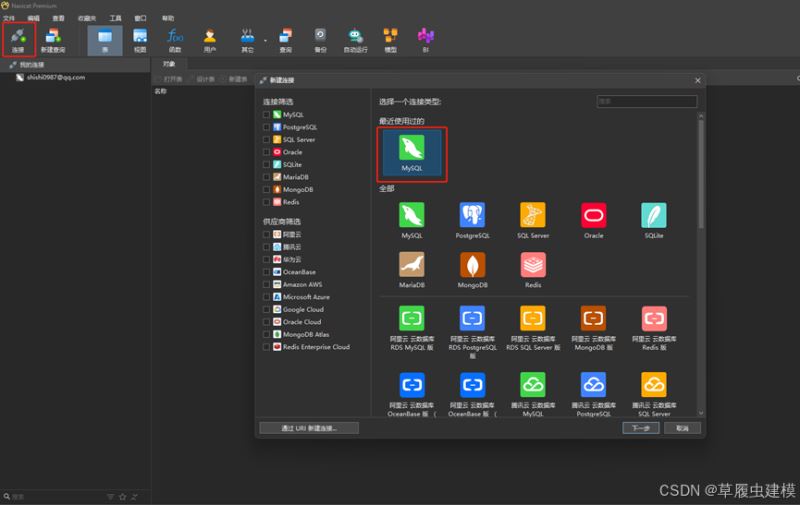Click the star favorites icon near search

click(x=122, y=496)
